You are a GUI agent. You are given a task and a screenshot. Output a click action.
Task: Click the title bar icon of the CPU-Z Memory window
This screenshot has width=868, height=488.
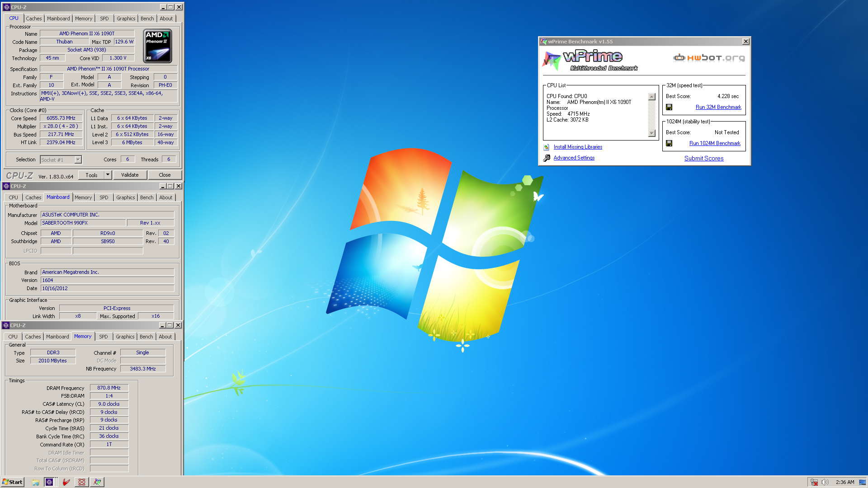(x=6, y=325)
